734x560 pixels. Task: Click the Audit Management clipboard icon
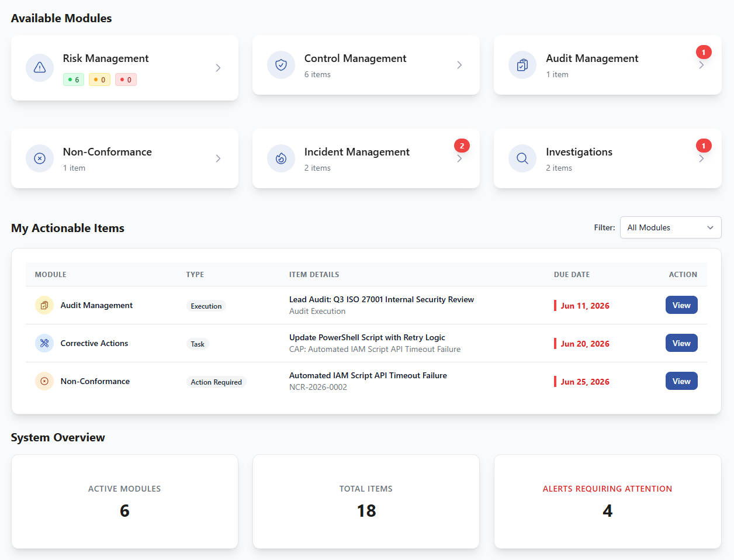[x=522, y=65]
